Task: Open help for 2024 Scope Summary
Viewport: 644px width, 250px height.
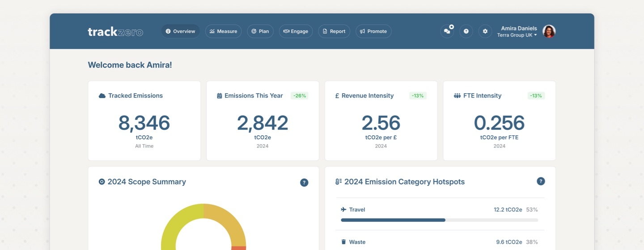Action: (304, 182)
